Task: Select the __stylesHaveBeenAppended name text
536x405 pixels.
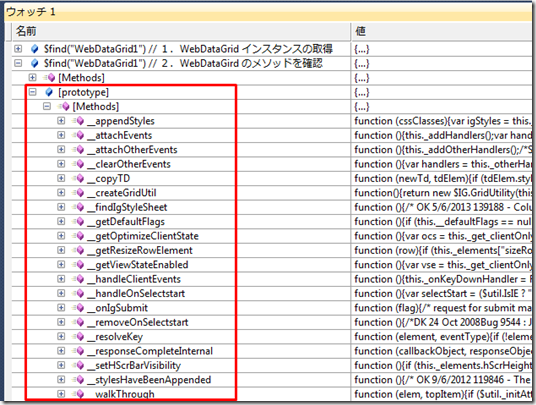Action: pyautogui.click(x=149, y=380)
